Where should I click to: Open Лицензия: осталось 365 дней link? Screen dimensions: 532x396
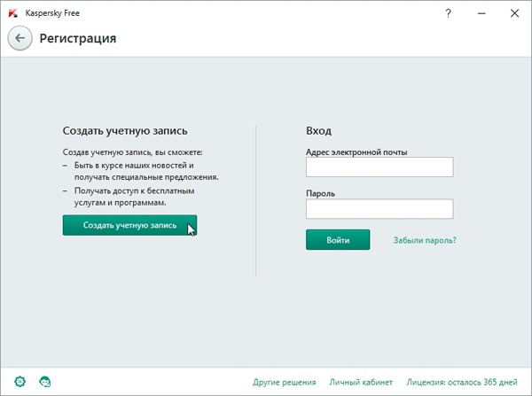click(x=462, y=382)
